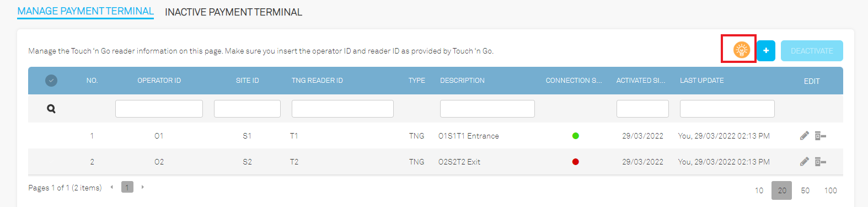Click the blue plus add terminal icon
The width and height of the screenshot is (868, 207).
point(766,51)
